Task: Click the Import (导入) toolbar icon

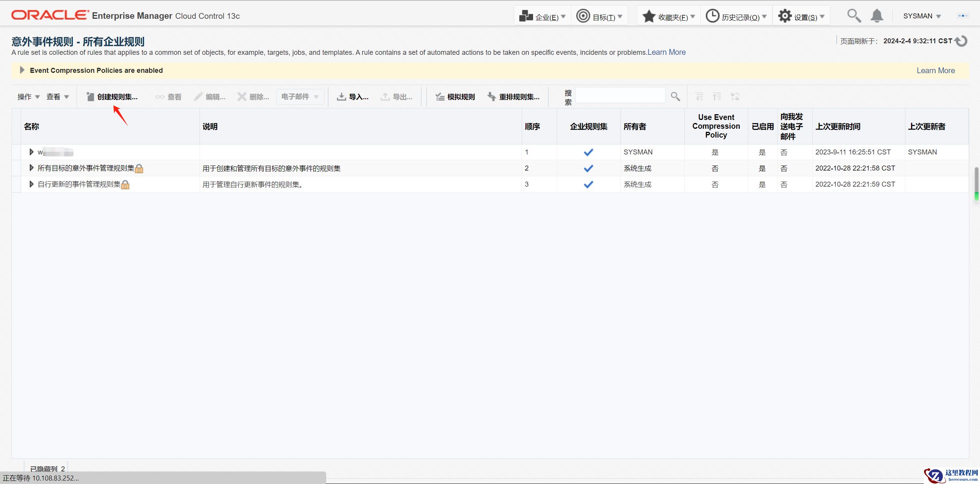Action: coord(341,97)
